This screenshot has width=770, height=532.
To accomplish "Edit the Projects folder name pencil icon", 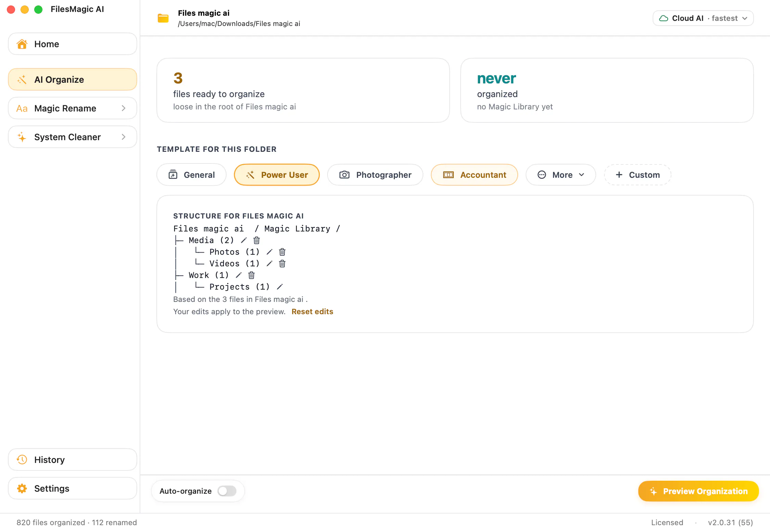I will tap(280, 287).
